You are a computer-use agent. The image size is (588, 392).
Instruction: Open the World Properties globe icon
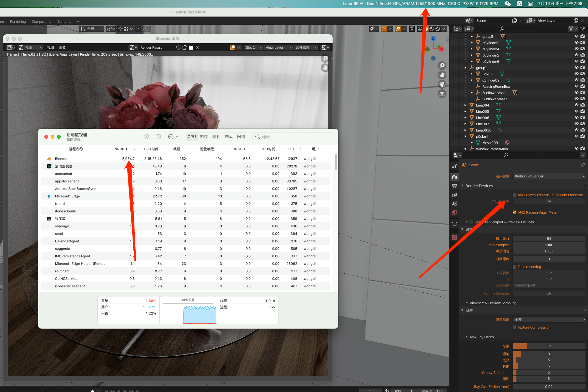click(x=455, y=212)
